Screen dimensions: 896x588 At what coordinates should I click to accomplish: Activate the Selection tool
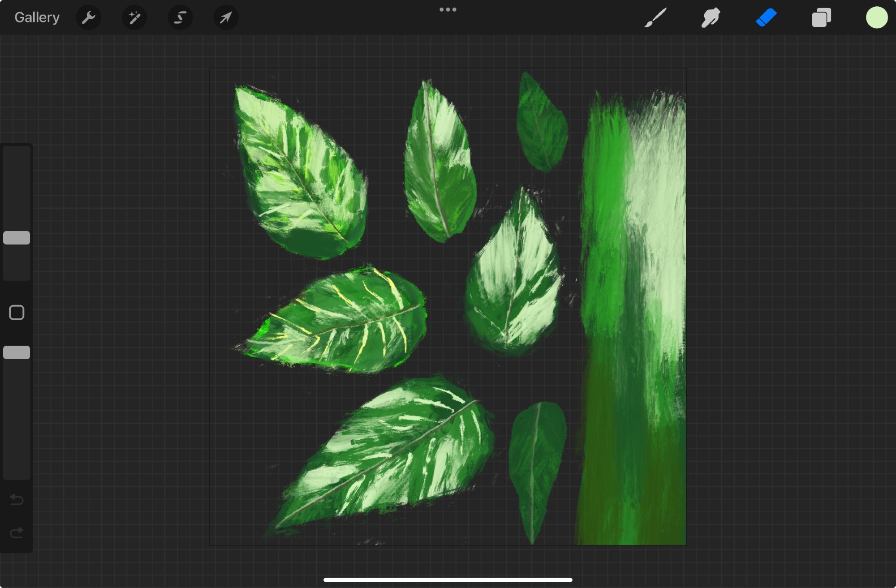coord(180,17)
